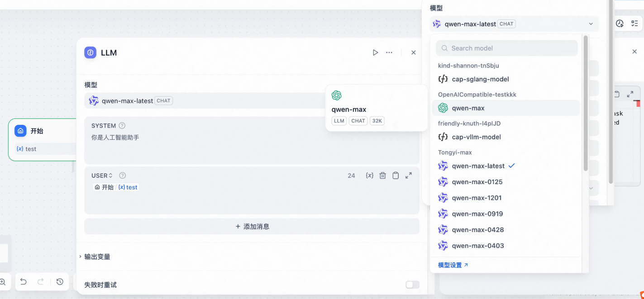Click the 添加消息 button
The image size is (644, 299).
point(252,226)
